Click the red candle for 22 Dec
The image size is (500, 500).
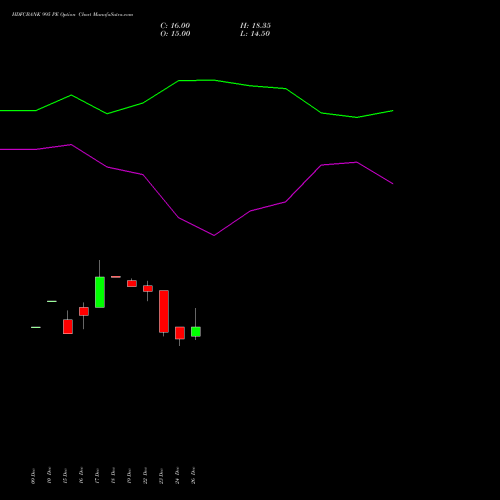(x=148, y=288)
